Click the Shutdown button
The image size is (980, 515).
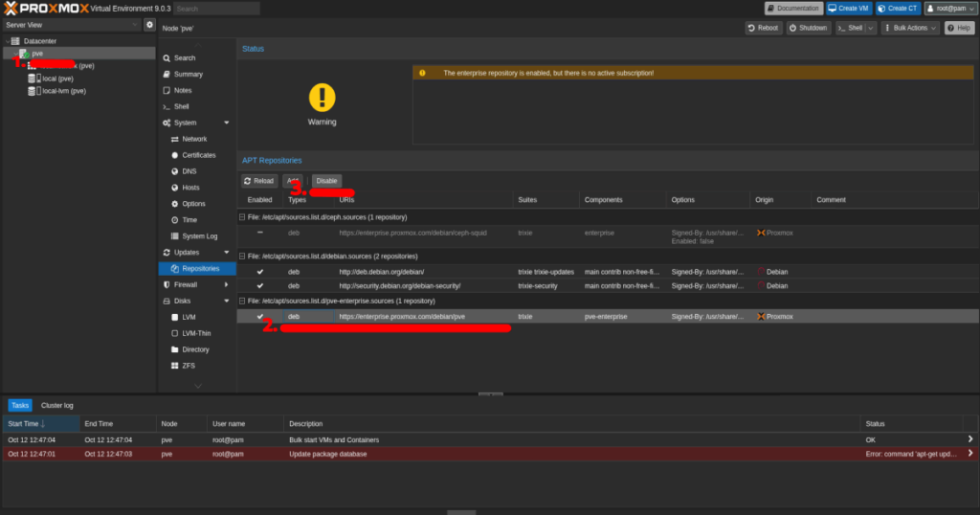[808, 28]
